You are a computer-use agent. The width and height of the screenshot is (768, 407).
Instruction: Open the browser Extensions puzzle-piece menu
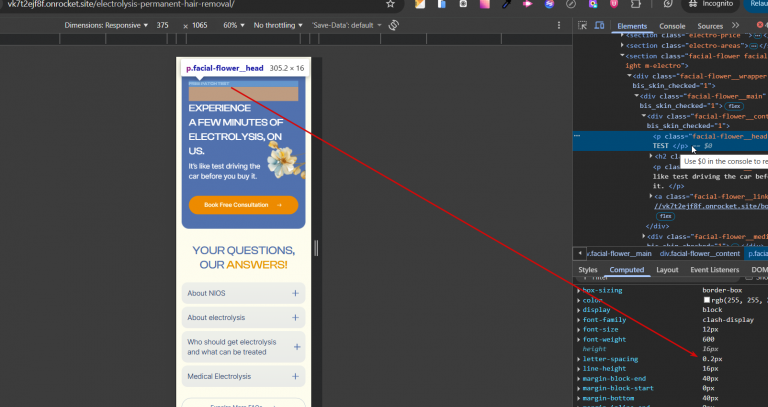(x=636, y=4)
